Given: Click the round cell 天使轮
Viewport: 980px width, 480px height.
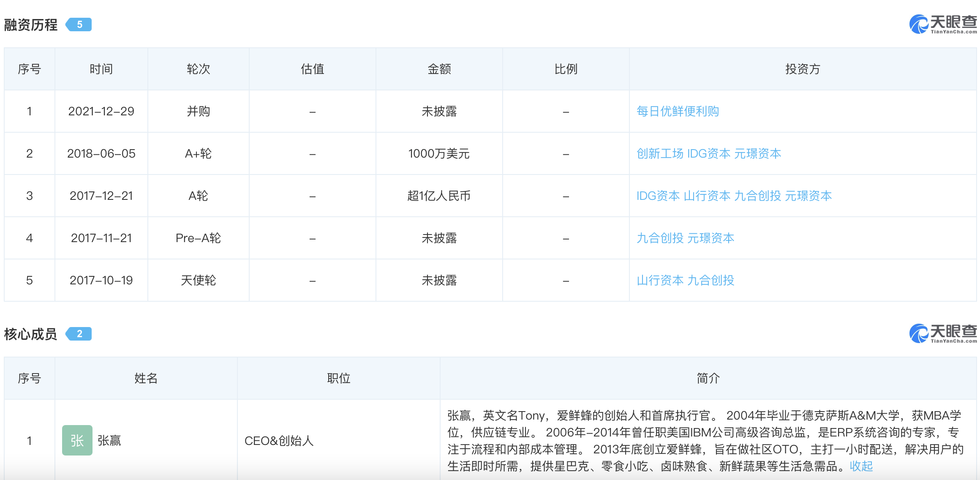Looking at the screenshot, I should [199, 280].
